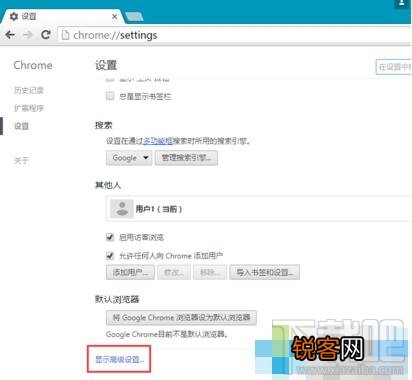Click 导入书签和设置 button
This screenshot has width=412, height=380.
[x=265, y=272]
